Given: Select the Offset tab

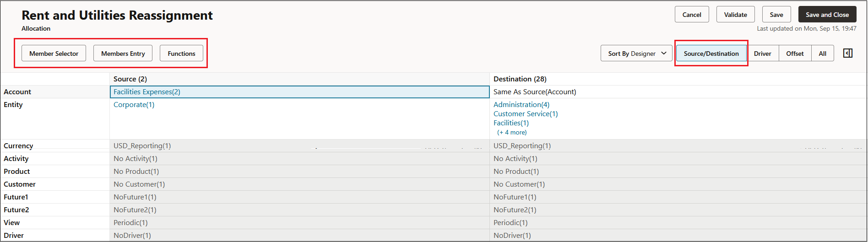Looking at the screenshot, I should (x=795, y=54).
